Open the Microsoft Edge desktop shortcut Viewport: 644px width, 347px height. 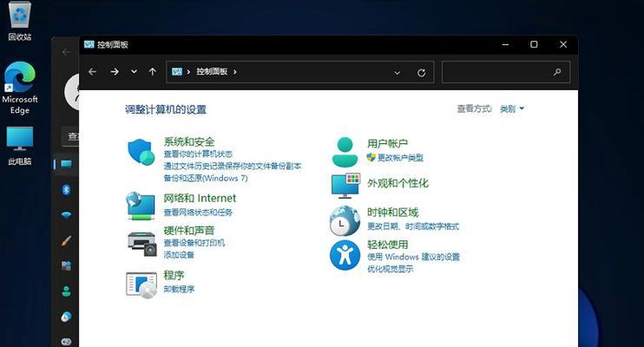pyautogui.click(x=20, y=88)
